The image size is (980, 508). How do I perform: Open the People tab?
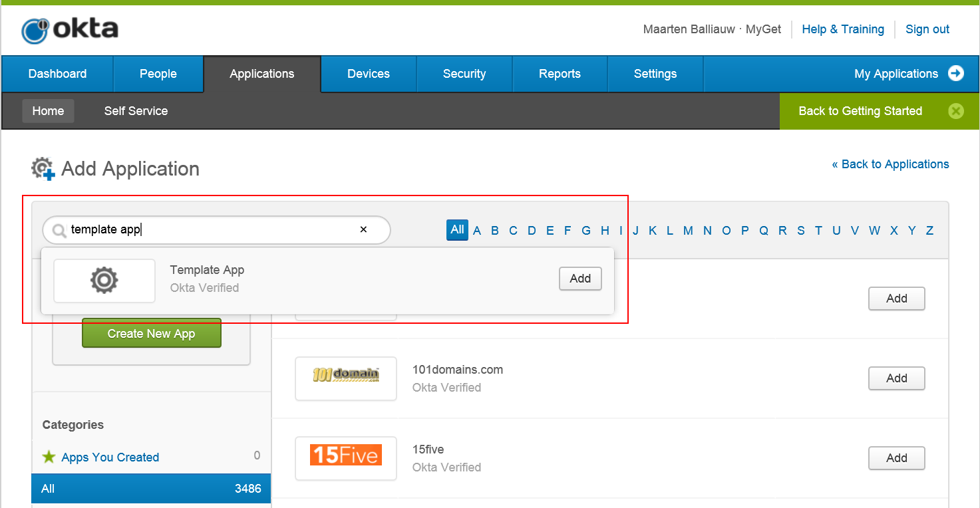(x=158, y=74)
